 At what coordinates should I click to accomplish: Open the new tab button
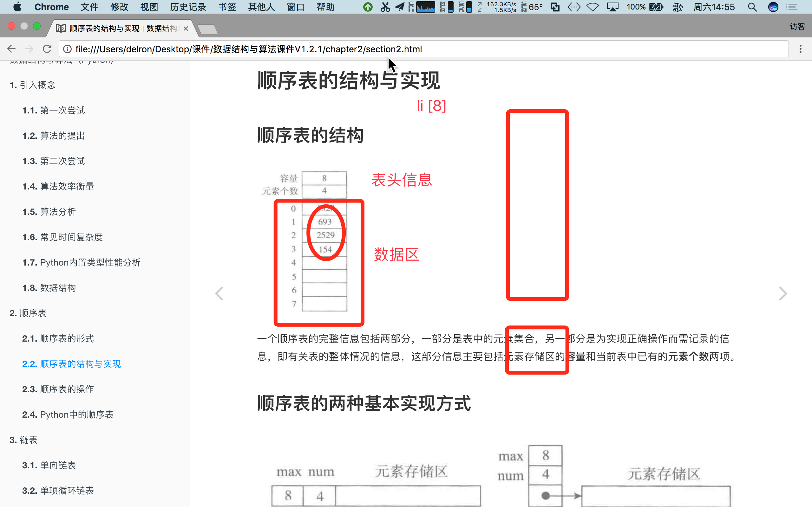point(208,29)
